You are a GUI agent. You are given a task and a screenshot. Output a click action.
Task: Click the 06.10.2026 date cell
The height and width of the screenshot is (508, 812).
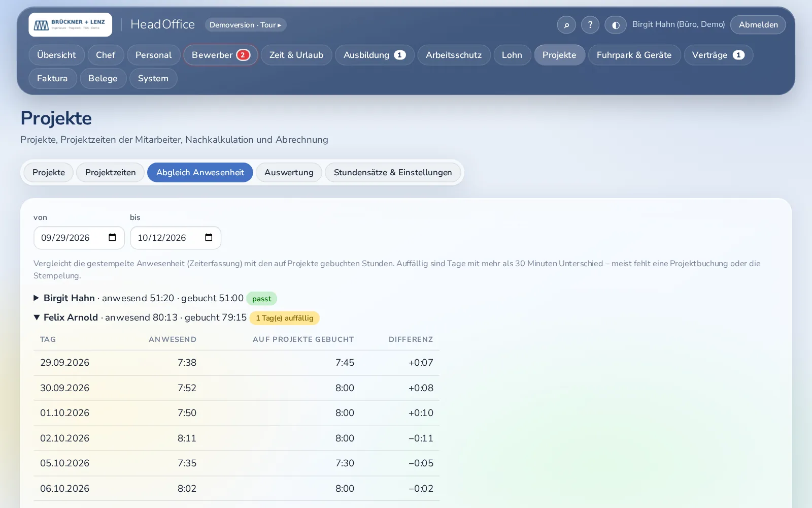[x=65, y=489]
